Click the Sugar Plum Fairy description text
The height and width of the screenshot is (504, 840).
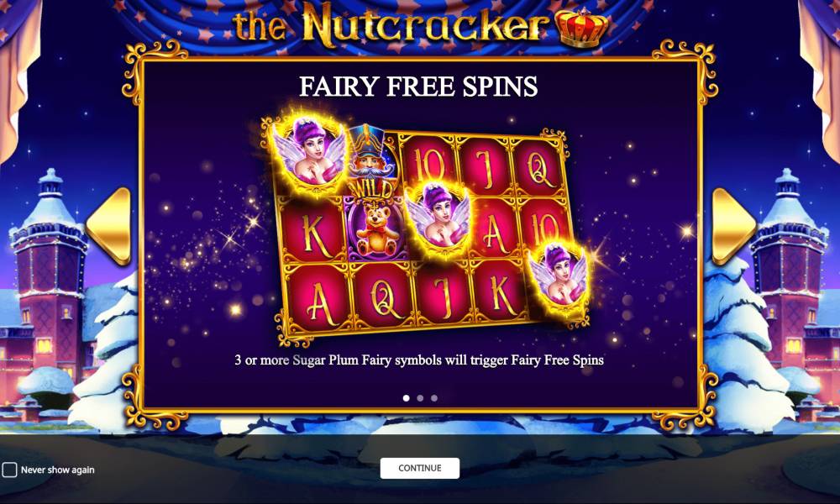(419, 360)
